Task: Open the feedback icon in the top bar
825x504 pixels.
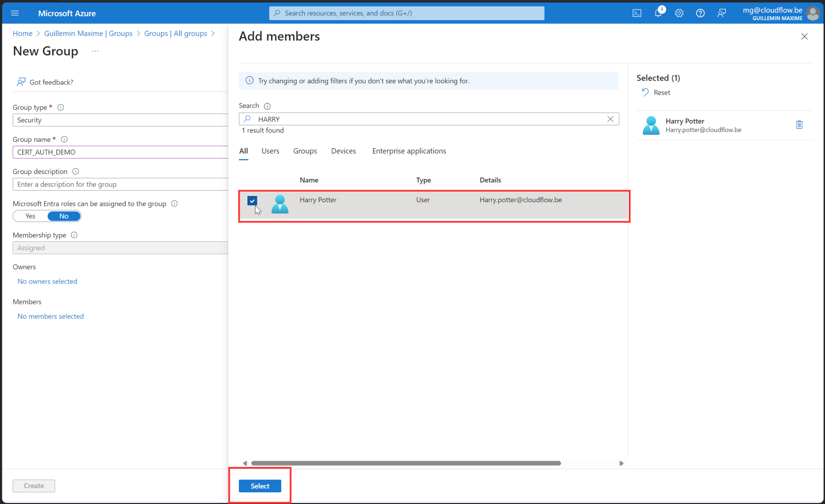Action: pyautogui.click(x=721, y=13)
